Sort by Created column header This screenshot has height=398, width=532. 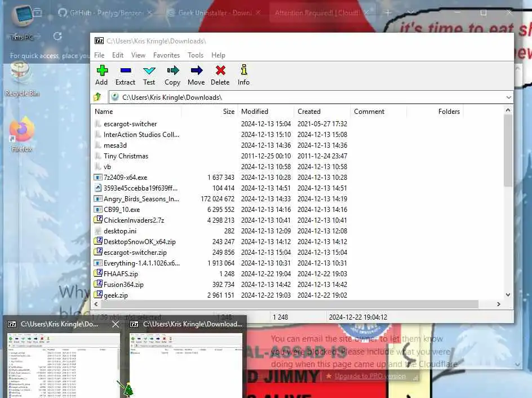(322, 111)
